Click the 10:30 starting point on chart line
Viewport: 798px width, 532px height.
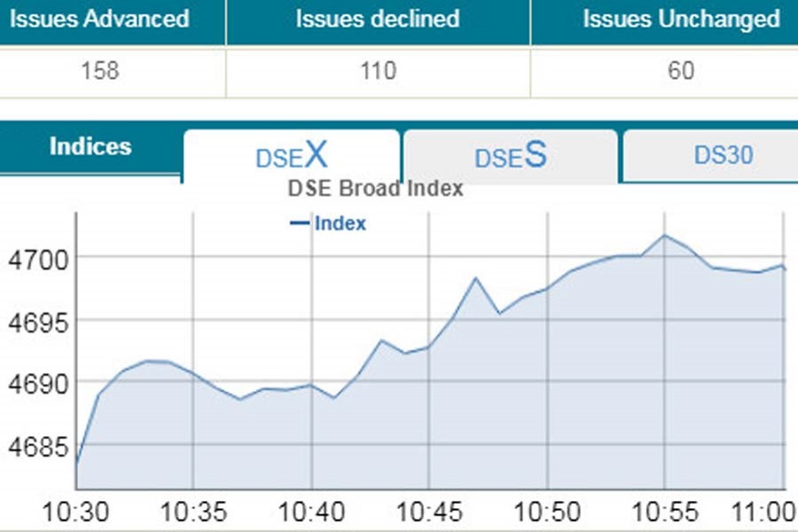pyautogui.click(x=77, y=463)
